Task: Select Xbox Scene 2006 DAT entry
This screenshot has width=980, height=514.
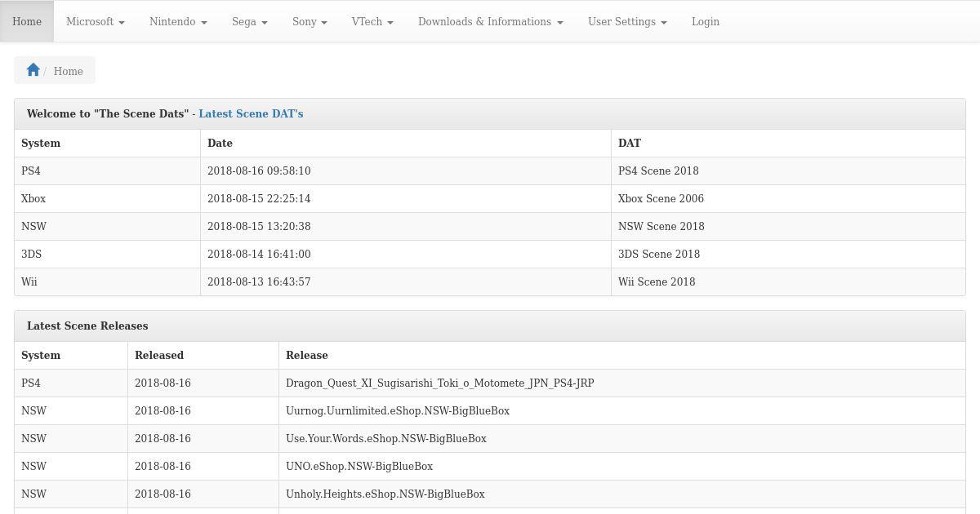Action: [x=661, y=198]
